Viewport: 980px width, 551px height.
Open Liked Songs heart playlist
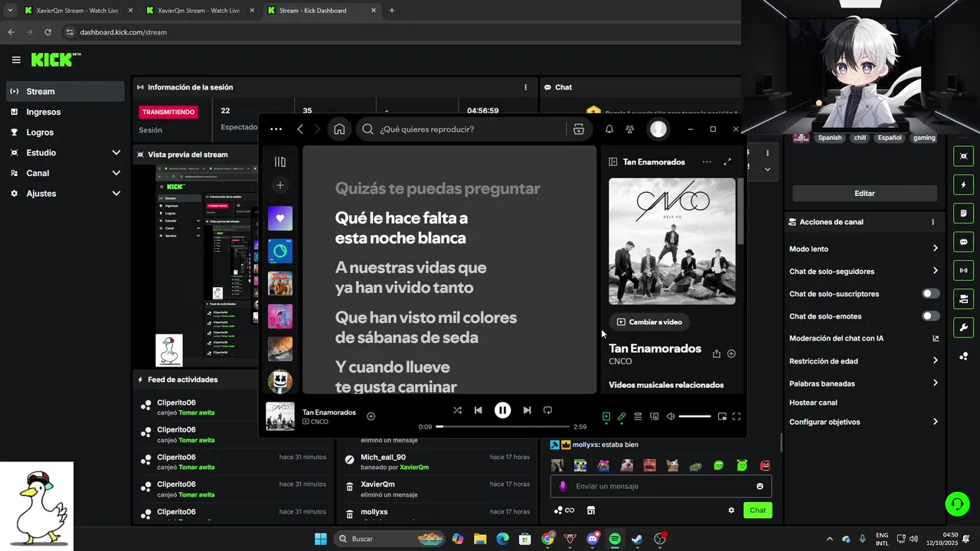(x=280, y=218)
